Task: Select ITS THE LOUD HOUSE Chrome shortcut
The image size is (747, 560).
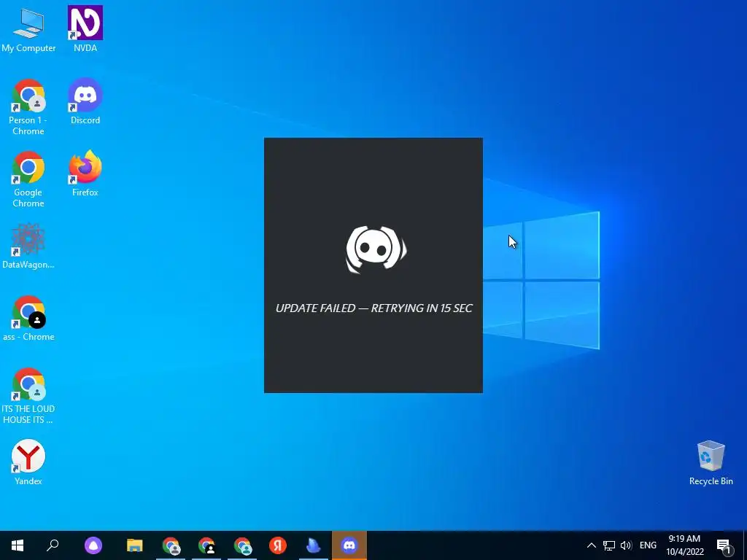Action: (x=28, y=396)
